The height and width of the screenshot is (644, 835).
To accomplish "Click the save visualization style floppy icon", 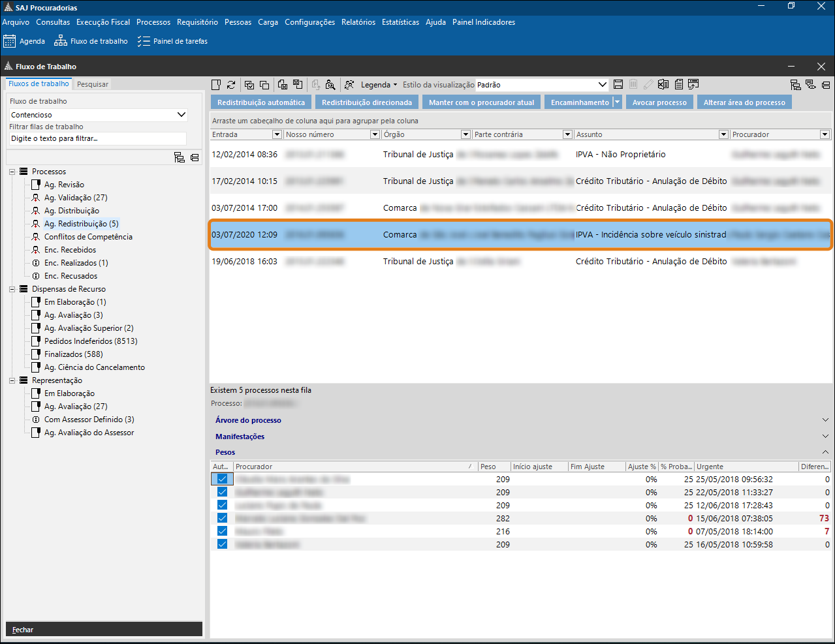I will [x=618, y=85].
